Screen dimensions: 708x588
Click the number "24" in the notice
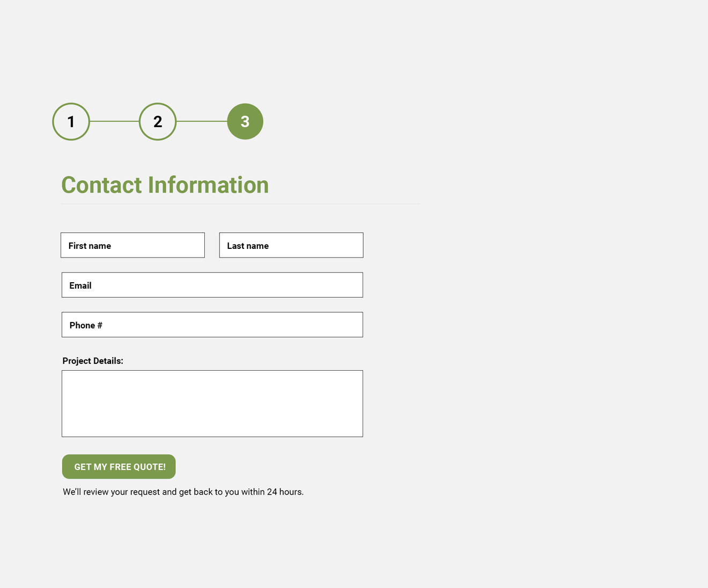[x=272, y=492]
